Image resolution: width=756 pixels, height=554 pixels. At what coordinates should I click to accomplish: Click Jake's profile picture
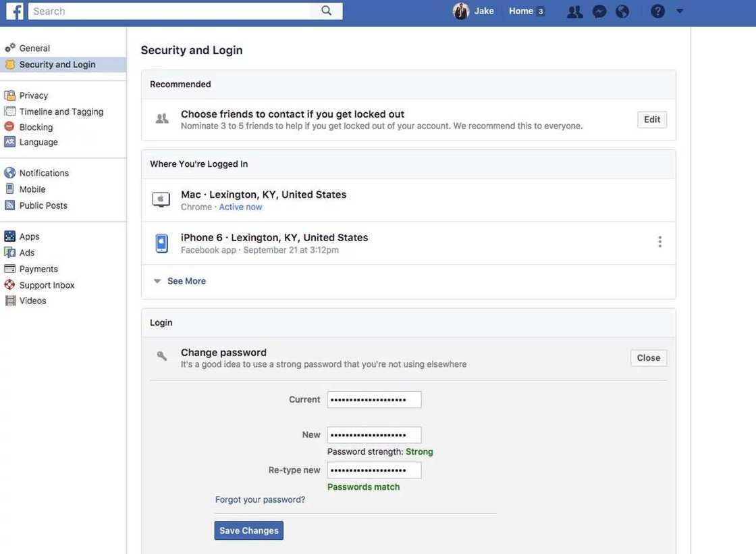[x=461, y=11]
